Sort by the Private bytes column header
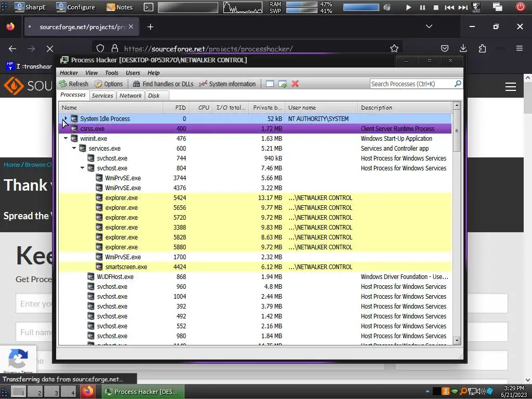This screenshot has height=399, width=532. pos(267,108)
